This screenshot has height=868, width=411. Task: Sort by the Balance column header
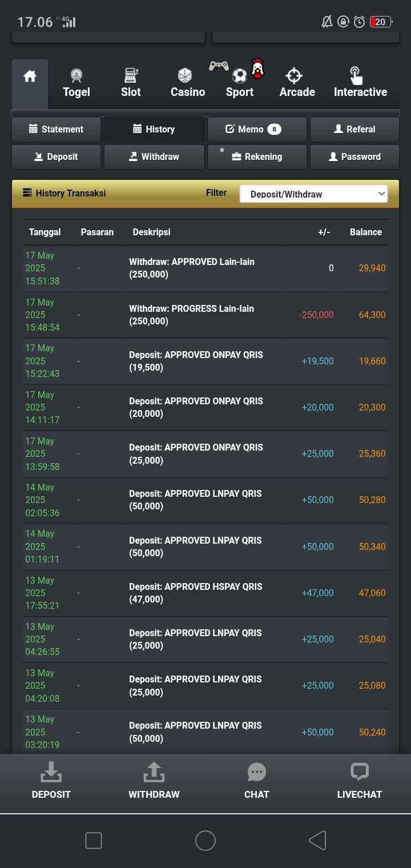click(365, 232)
